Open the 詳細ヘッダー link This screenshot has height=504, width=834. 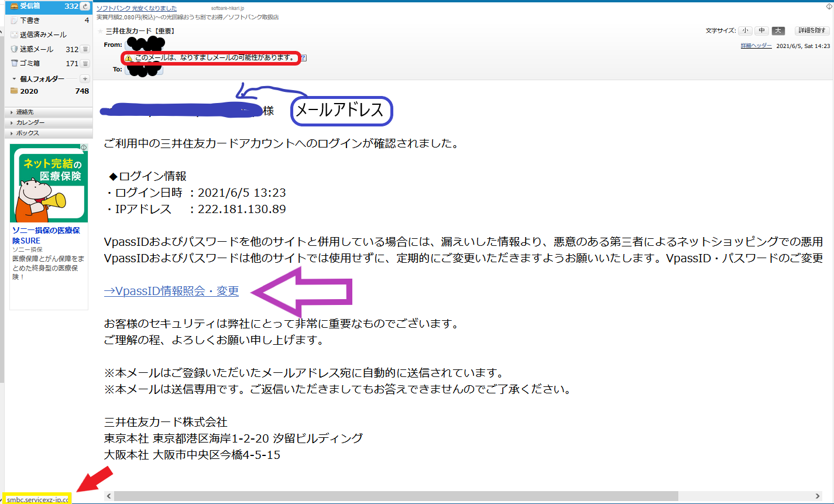tap(756, 46)
